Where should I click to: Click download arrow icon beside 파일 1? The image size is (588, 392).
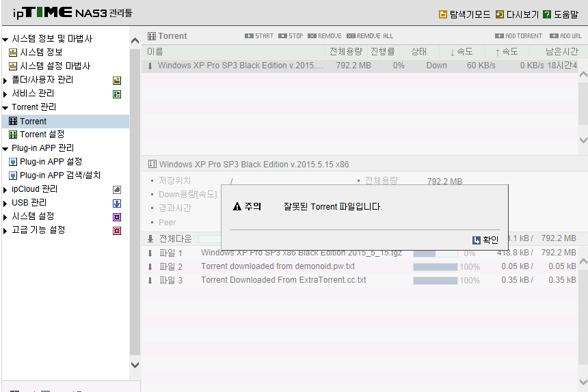pos(150,253)
